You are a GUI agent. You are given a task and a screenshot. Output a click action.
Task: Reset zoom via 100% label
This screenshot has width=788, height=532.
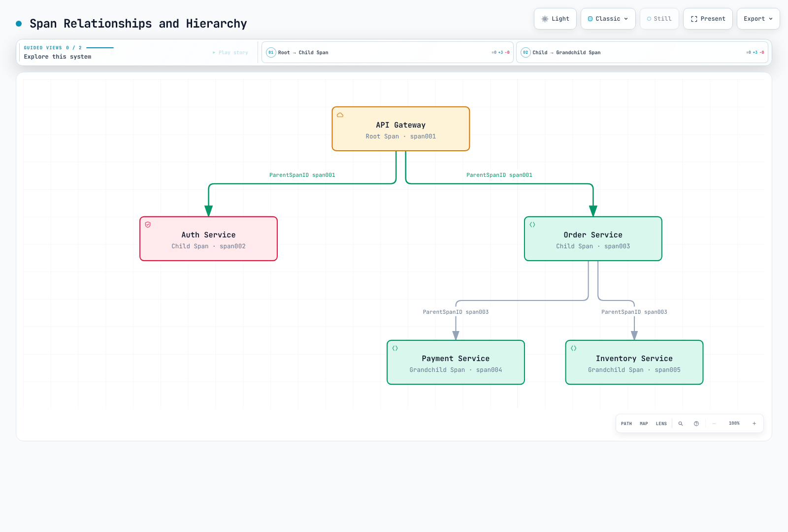[x=734, y=424]
